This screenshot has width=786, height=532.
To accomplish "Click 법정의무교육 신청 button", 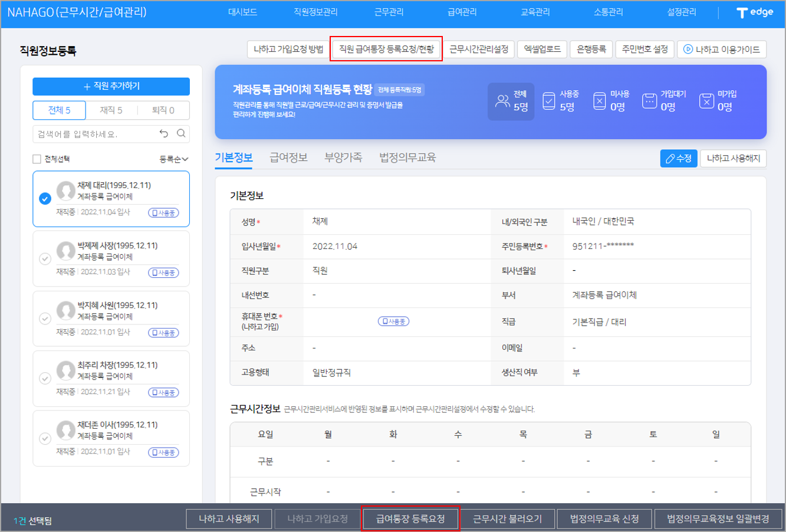I will point(604,519).
